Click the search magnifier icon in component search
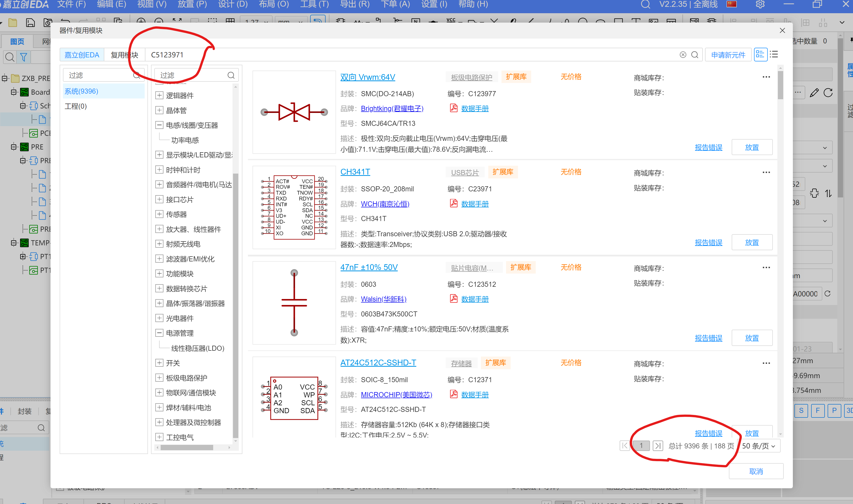853x504 pixels. 695,55
